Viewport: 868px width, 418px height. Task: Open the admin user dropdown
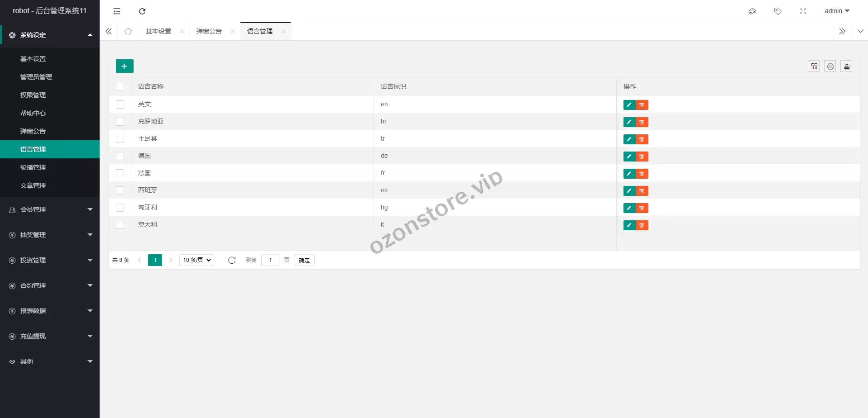point(837,11)
